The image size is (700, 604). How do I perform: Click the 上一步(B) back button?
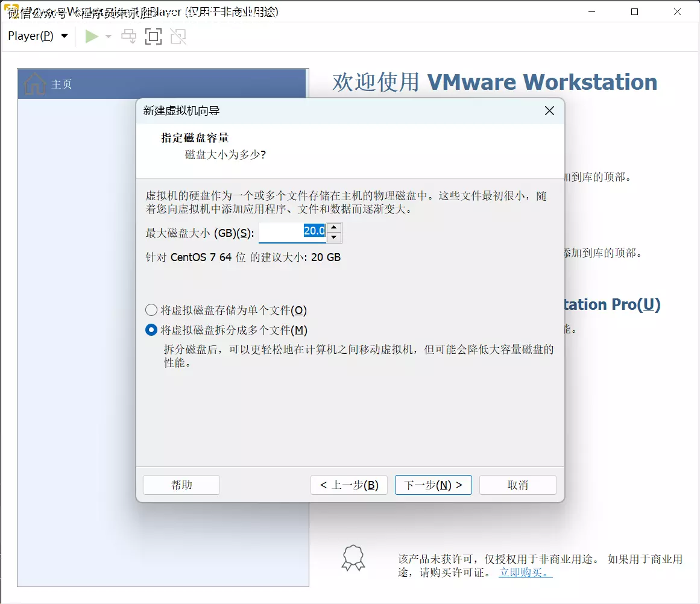(349, 485)
